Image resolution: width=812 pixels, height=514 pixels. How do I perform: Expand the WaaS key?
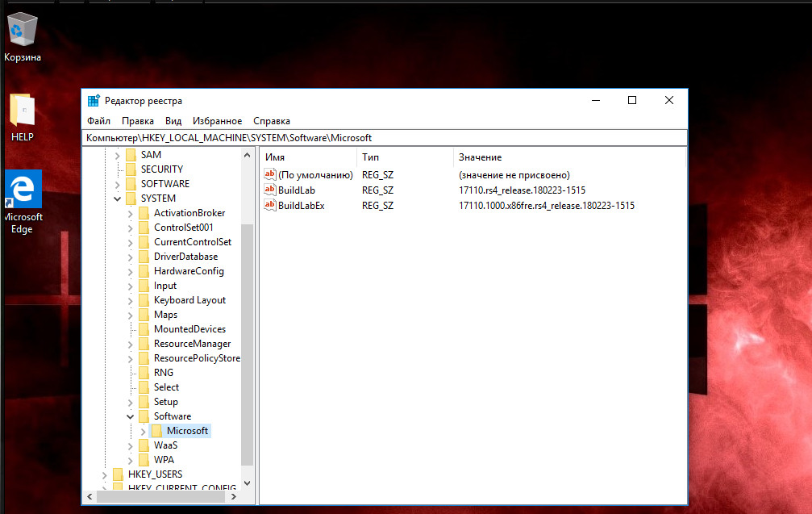tap(130, 445)
